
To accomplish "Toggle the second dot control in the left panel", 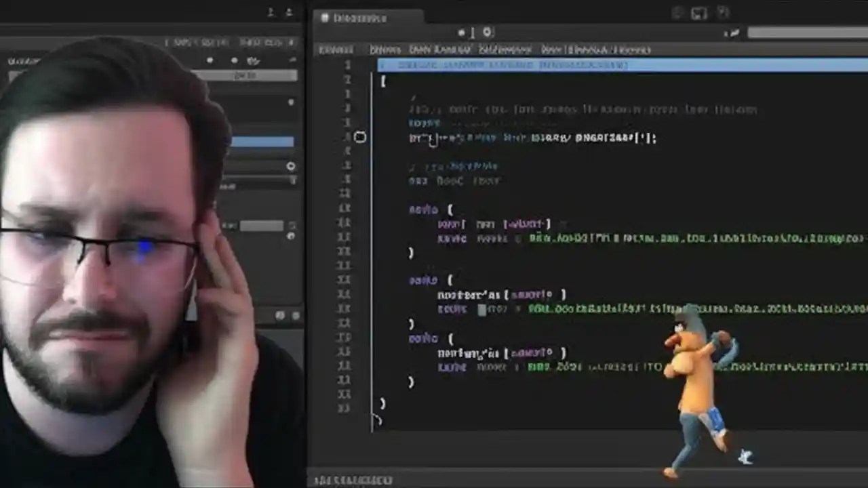I will click(x=233, y=60).
